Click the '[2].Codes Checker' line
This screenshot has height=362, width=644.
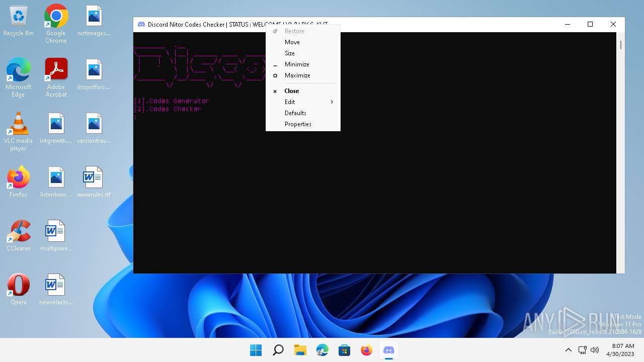pos(167,109)
